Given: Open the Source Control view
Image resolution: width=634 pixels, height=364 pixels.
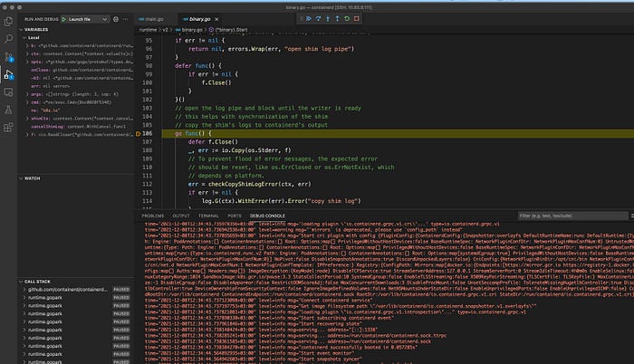Looking at the screenshot, I should coord(8,57).
